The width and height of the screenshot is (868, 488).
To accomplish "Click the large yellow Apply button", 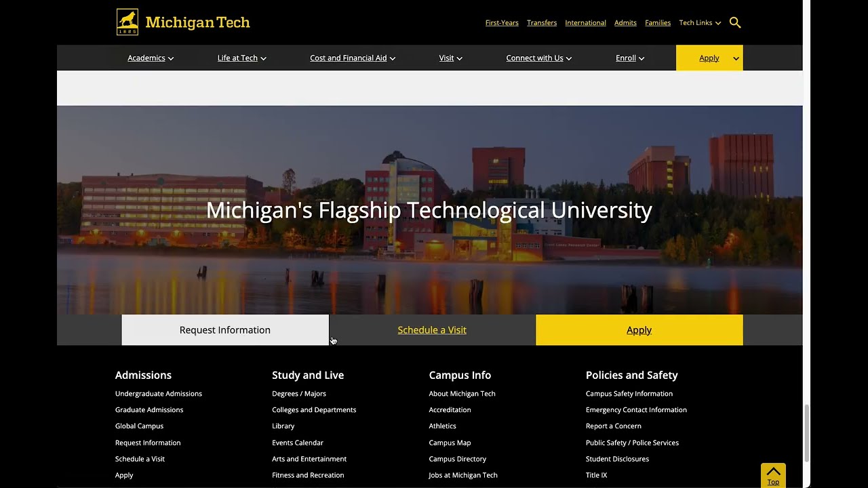I will point(639,330).
